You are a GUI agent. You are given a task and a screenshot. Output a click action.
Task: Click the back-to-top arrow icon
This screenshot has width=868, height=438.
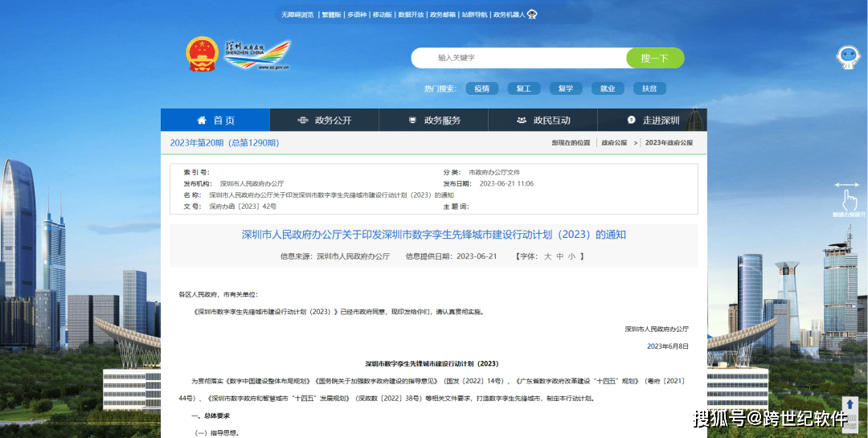tap(850, 404)
